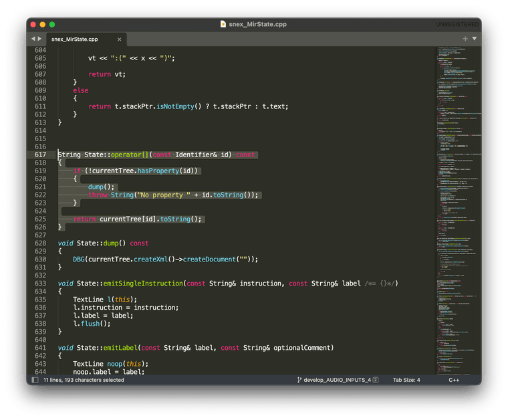Click the "No property " string literal
Viewport: 508px width, 420px height.
164,195
